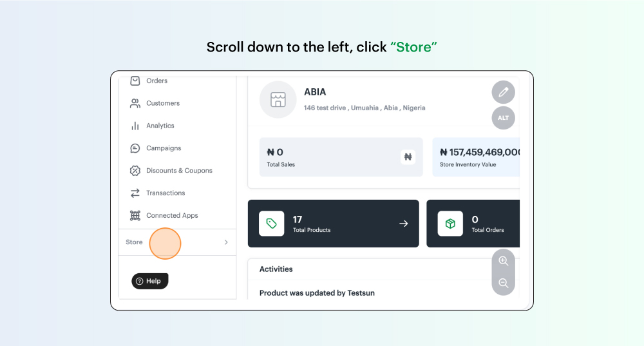The width and height of the screenshot is (644, 346).
Task: Click the green tag icon on Total Products
Action: pos(272,224)
